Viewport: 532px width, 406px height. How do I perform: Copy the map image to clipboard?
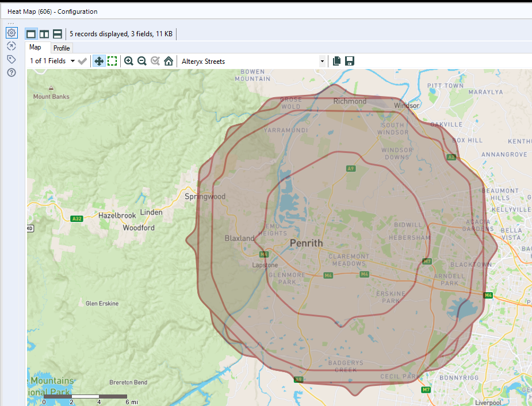coord(336,60)
